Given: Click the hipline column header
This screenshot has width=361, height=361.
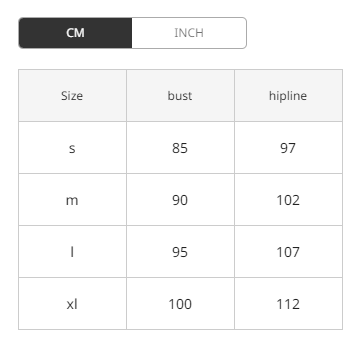Looking at the screenshot, I should 288,96.
